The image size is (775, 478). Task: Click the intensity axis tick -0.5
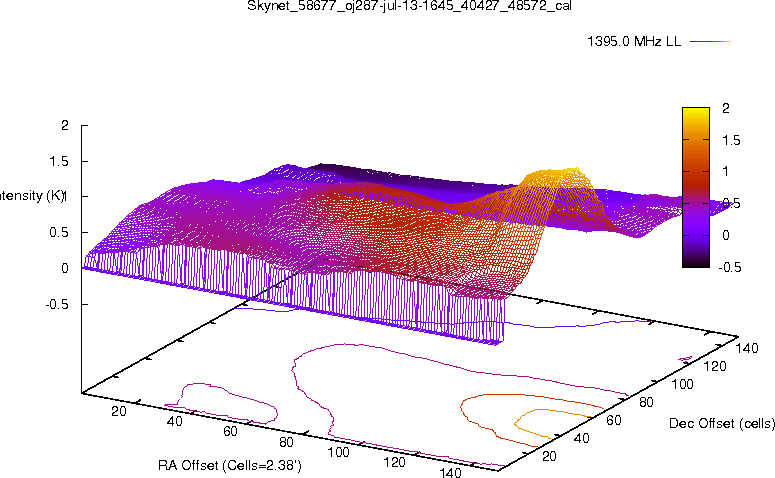(57, 304)
